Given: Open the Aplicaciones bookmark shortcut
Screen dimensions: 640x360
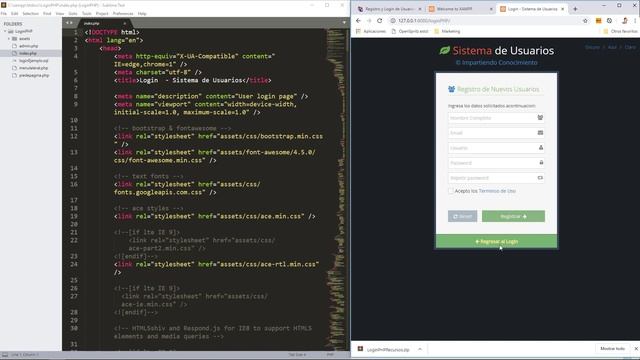Looking at the screenshot, I should (x=371, y=31).
